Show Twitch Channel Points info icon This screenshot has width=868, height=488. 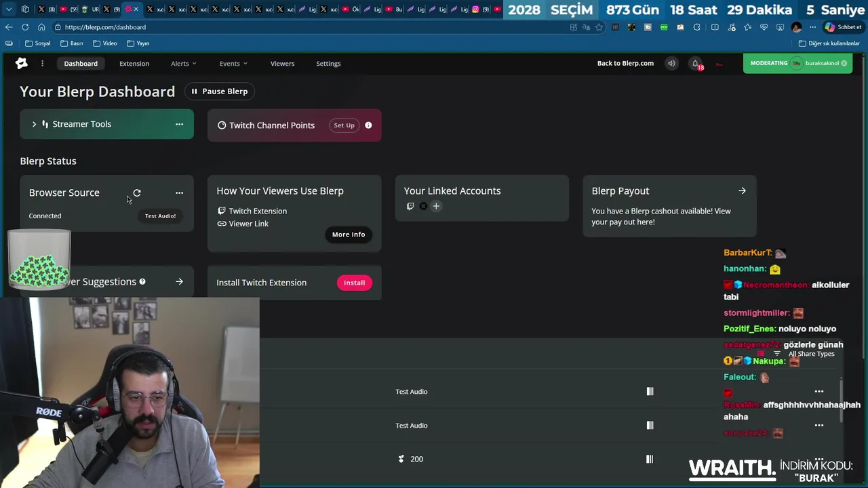[x=368, y=125]
